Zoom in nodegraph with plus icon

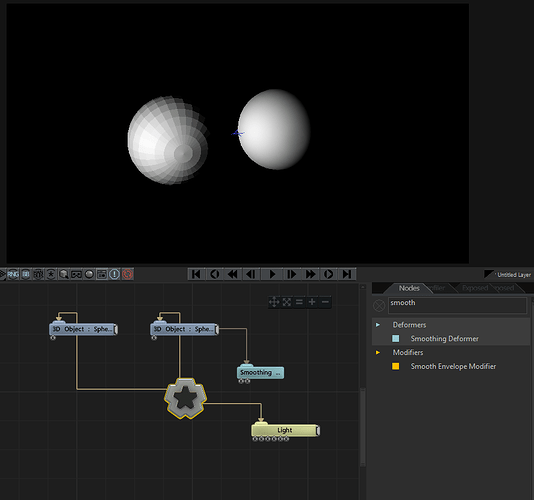[x=312, y=302]
